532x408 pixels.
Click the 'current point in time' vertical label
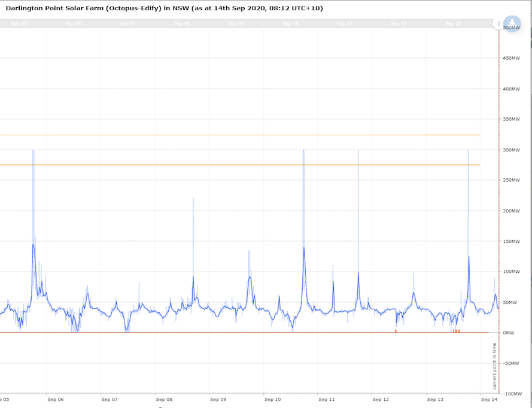494,366
